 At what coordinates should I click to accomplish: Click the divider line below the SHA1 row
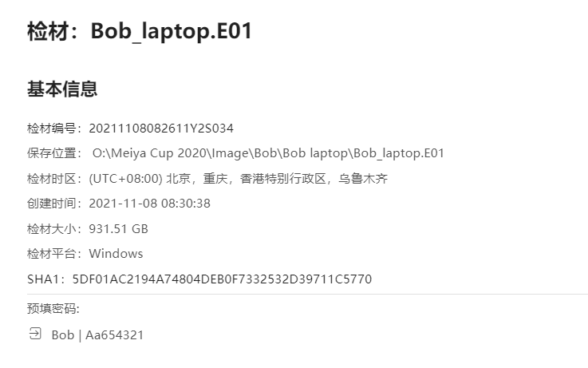(307, 294)
